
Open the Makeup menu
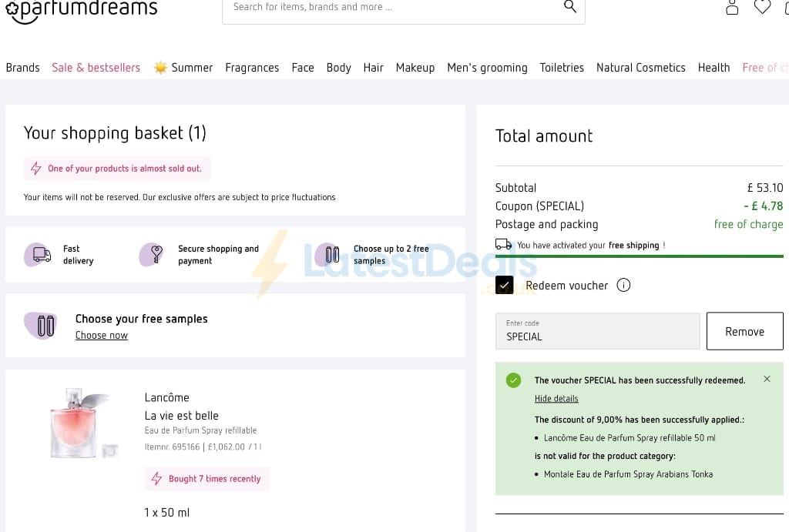pos(415,68)
